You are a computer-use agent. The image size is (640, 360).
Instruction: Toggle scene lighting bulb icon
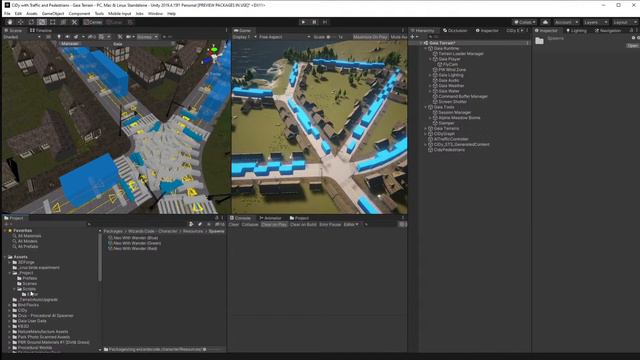point(59,37)
